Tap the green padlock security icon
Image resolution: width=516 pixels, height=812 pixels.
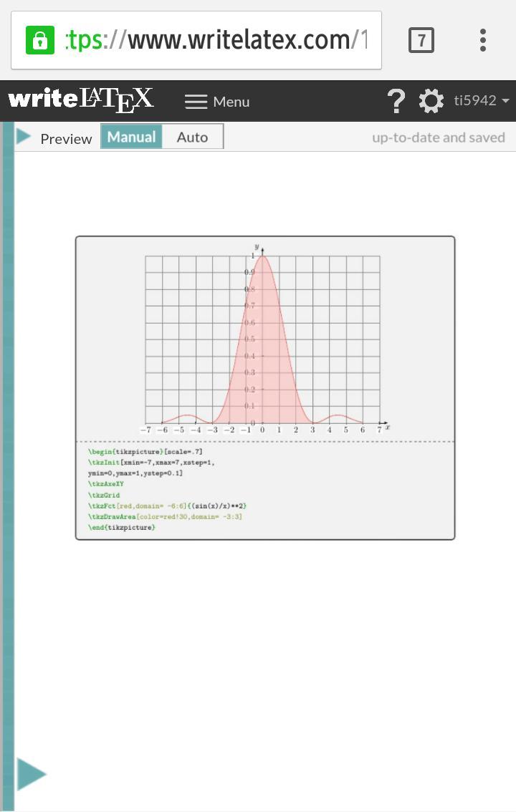(40, 40)
